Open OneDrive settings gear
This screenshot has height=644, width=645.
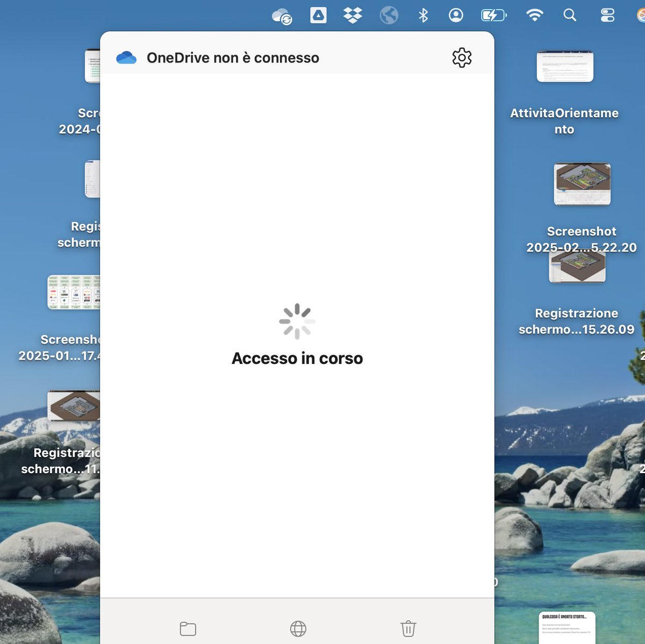[462, 58]
